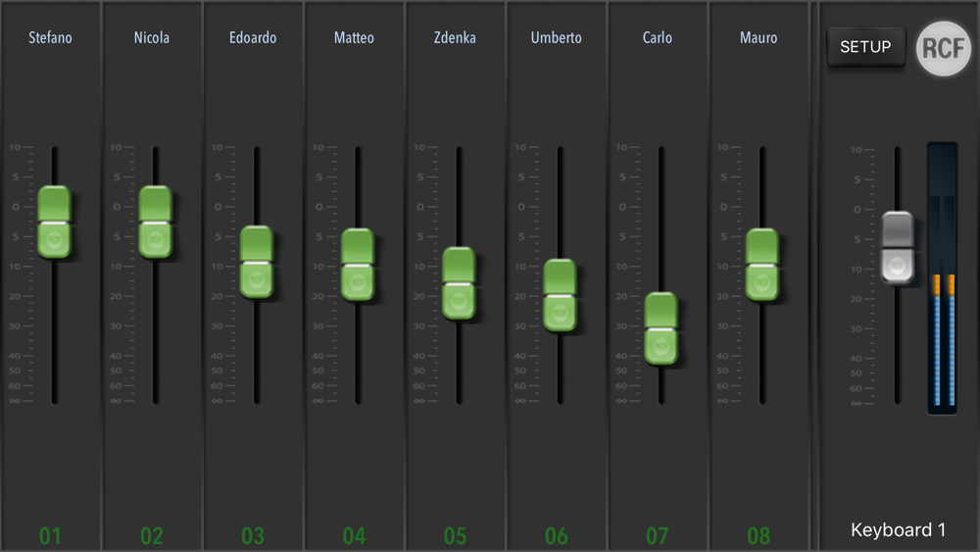Click the Keyboard 1 output label
Viewport: 980px width, 552px height.
(x=898, y=530)
